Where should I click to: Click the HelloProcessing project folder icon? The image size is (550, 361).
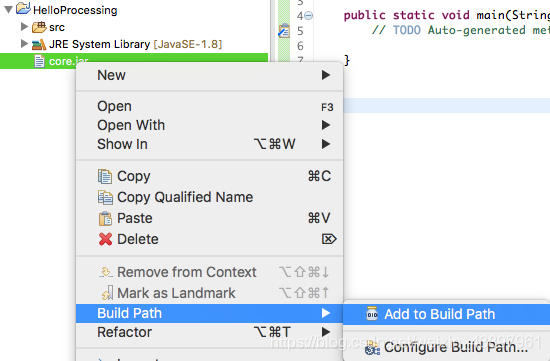click(23, 8)
